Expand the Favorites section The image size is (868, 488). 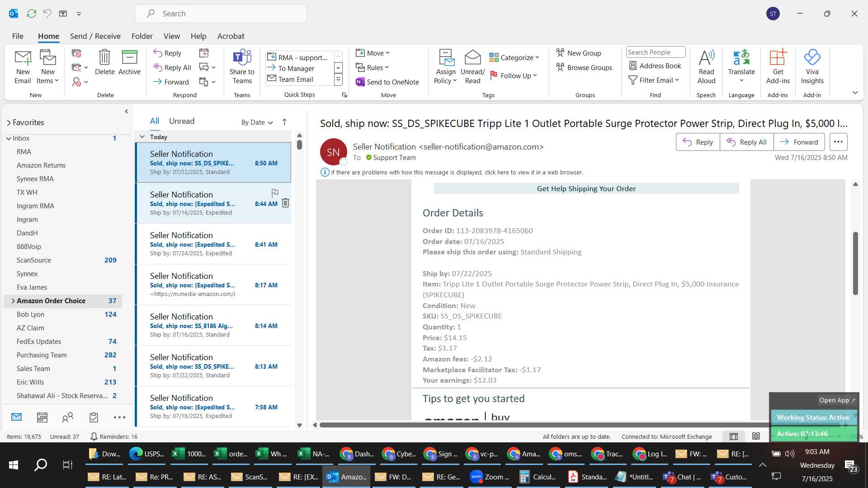(9, 122)
